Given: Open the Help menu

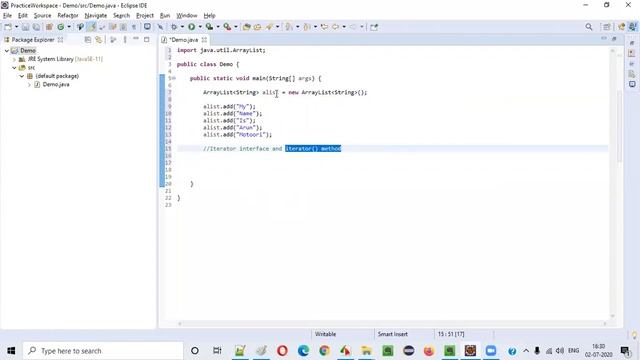Looking at the screenshot, I should (209, 16).
